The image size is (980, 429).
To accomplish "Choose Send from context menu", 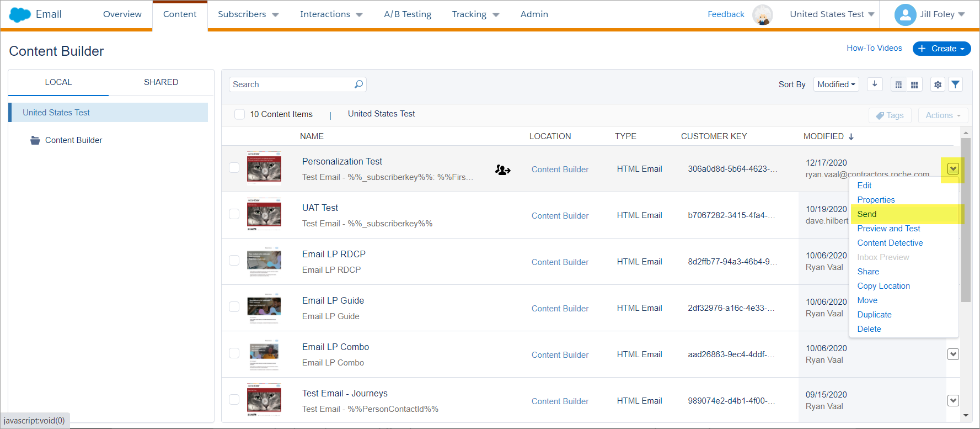I will click(x=866, y=214).
